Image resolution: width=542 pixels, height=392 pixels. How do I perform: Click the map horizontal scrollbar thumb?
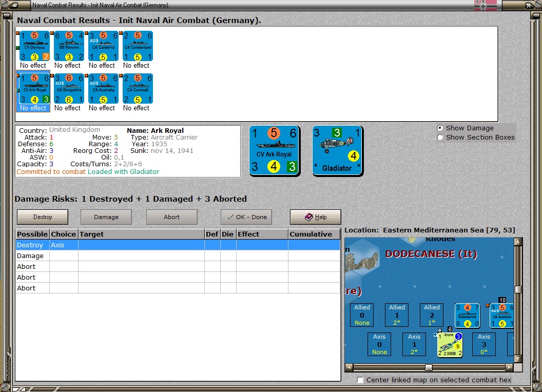[429, 367]
